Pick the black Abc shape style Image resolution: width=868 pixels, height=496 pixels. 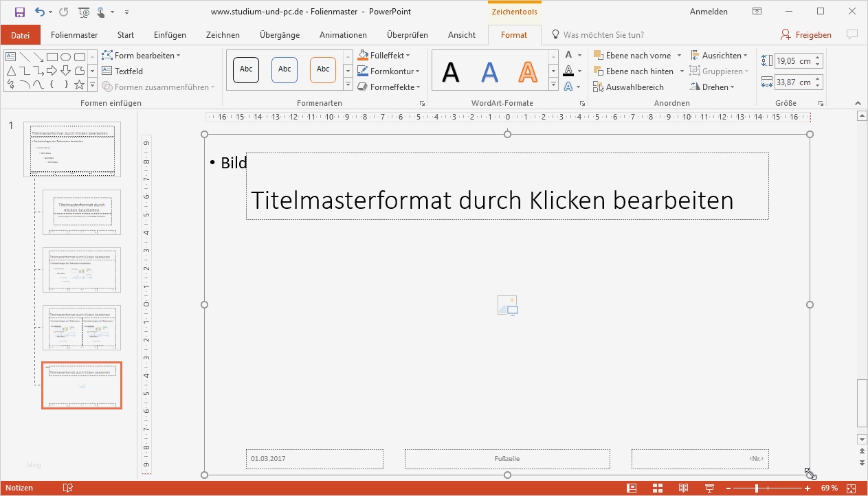(245, 69)
